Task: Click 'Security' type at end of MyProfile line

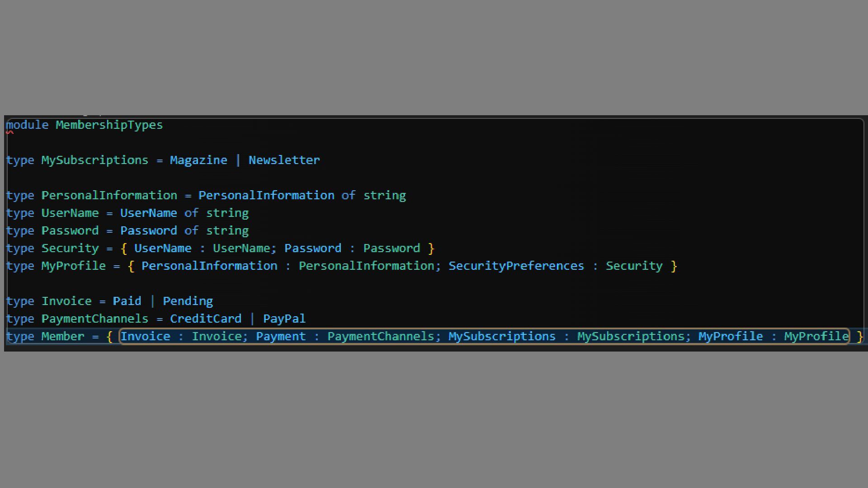Action: tap(634, 266)
